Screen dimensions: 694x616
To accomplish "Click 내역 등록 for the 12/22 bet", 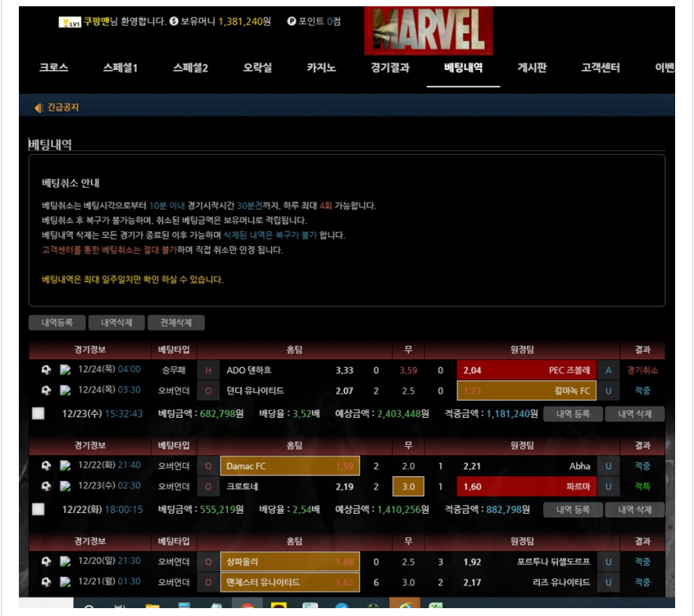I will pyautogui.click(x=572, y=510).
